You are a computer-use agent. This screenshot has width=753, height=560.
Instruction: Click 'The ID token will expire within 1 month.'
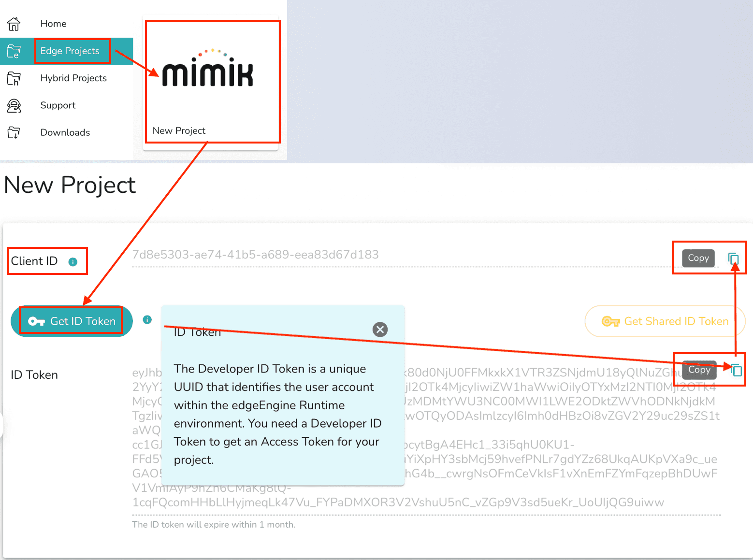(214, 525)
